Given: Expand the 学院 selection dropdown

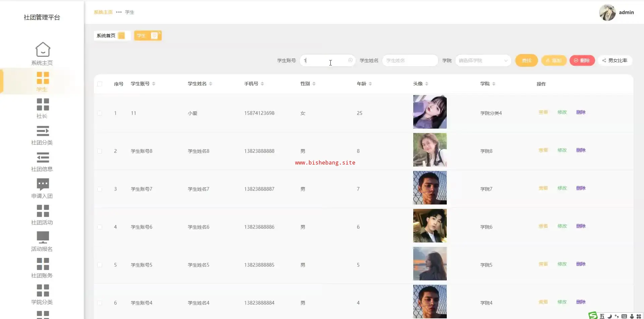Looking at the screenshot, I should click(x=483, y=60).
